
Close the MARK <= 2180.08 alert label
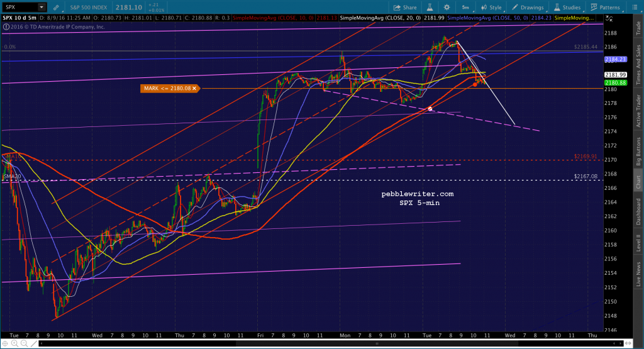(194, 88)
